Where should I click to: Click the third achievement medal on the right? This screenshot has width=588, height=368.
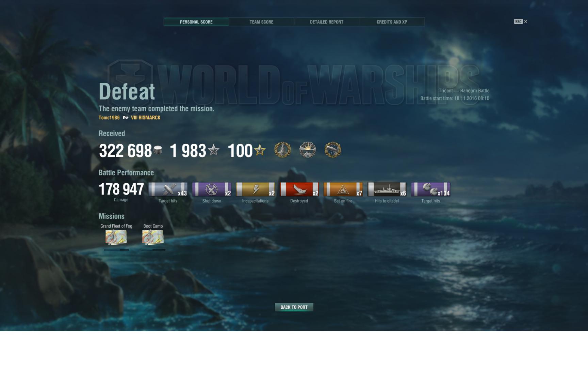click(333, 150)
